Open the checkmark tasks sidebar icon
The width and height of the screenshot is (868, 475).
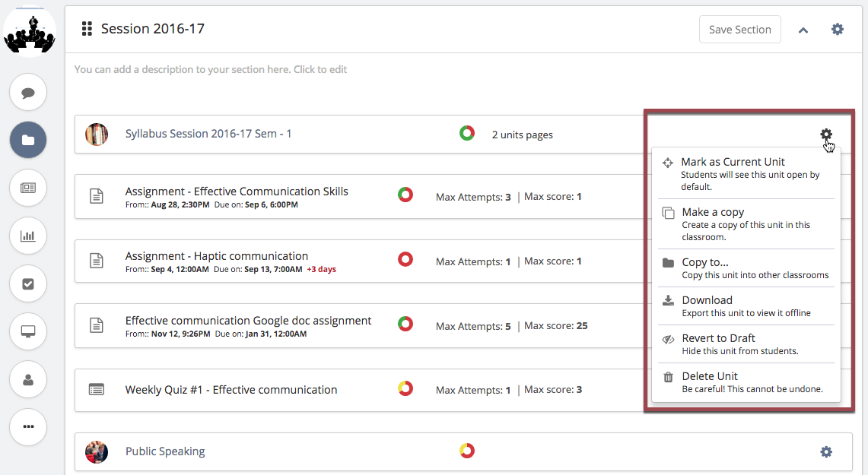point(28,283)
